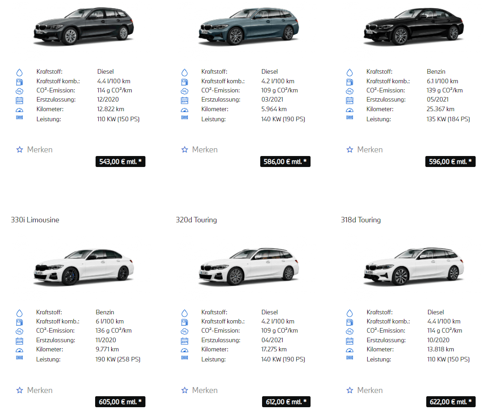Click the calendar icon next to 12/2020
Image resolution: width=504 pixels, height=420 pixels.
[x=19, y=101]
